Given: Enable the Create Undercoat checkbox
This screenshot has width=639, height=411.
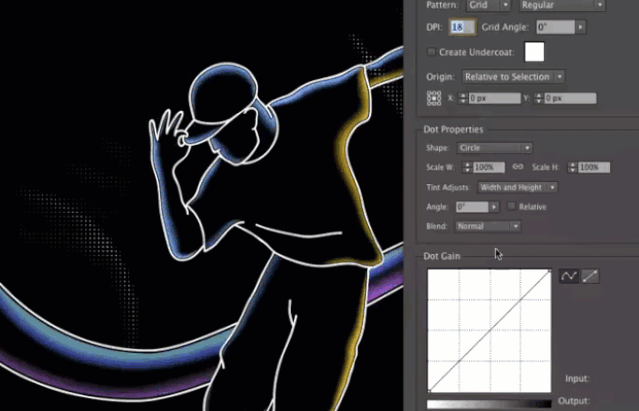Looking at the screenshot, I should [x=431, y=52].
